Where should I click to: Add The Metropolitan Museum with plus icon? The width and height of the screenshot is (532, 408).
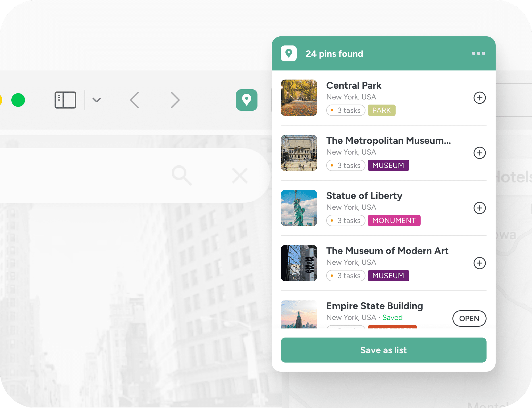[480, 153]
